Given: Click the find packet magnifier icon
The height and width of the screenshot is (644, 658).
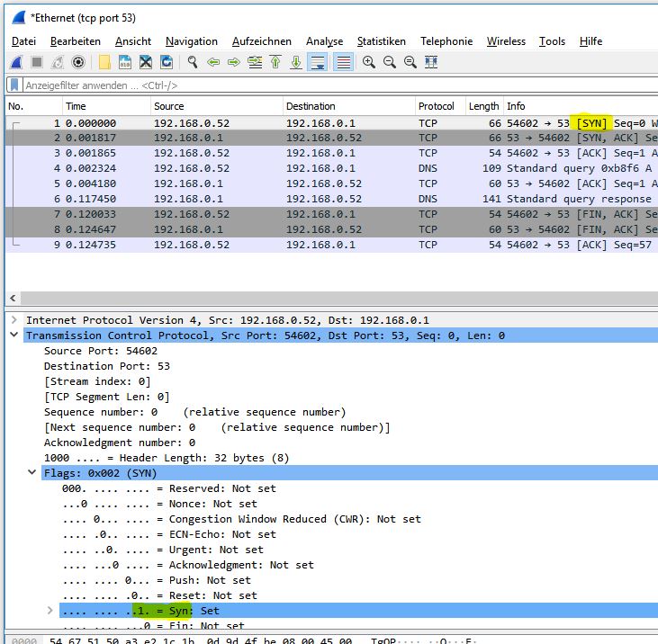Looking at the screenshot, I should coord(193,62).
